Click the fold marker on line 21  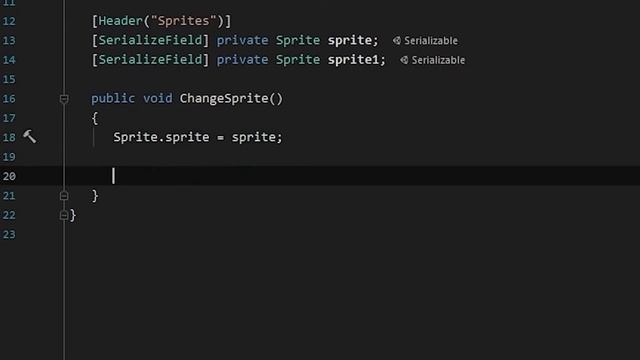[64, 196]
